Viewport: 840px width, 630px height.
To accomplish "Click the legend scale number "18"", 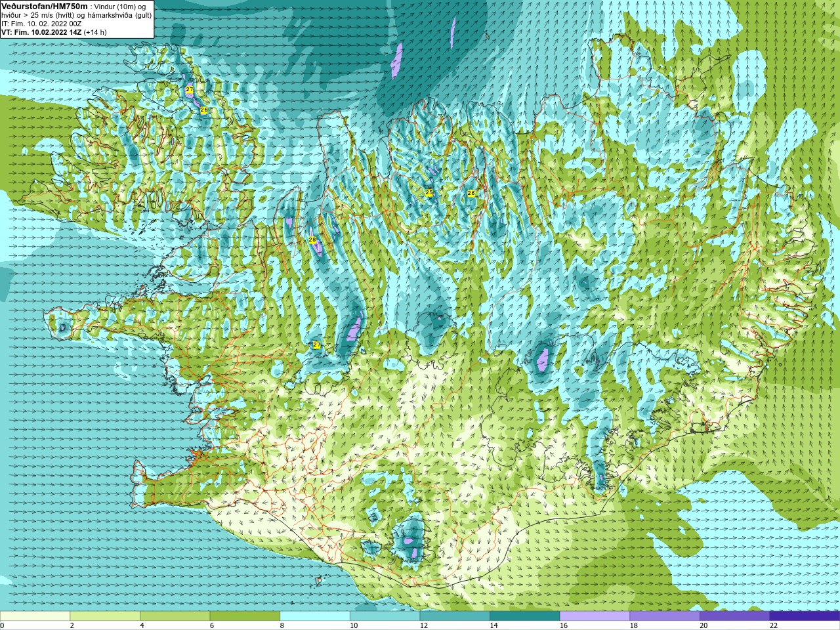I will [x=634, y=625].
